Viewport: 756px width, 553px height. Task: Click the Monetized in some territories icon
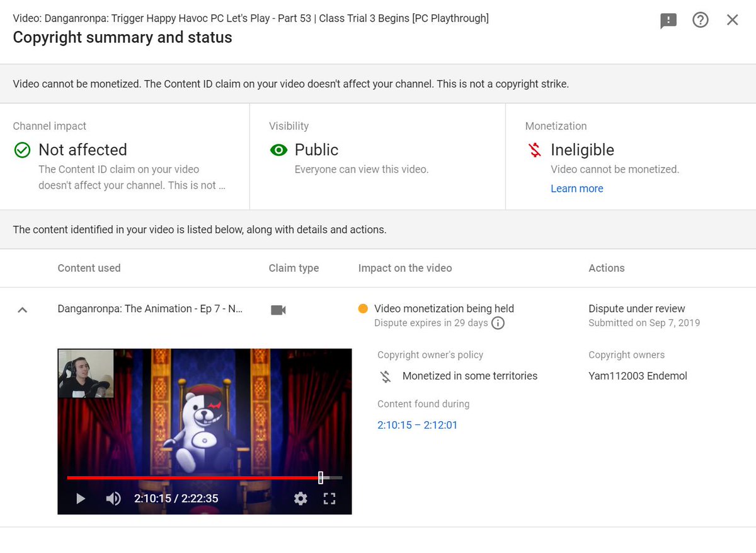click(x=386, y=376)
